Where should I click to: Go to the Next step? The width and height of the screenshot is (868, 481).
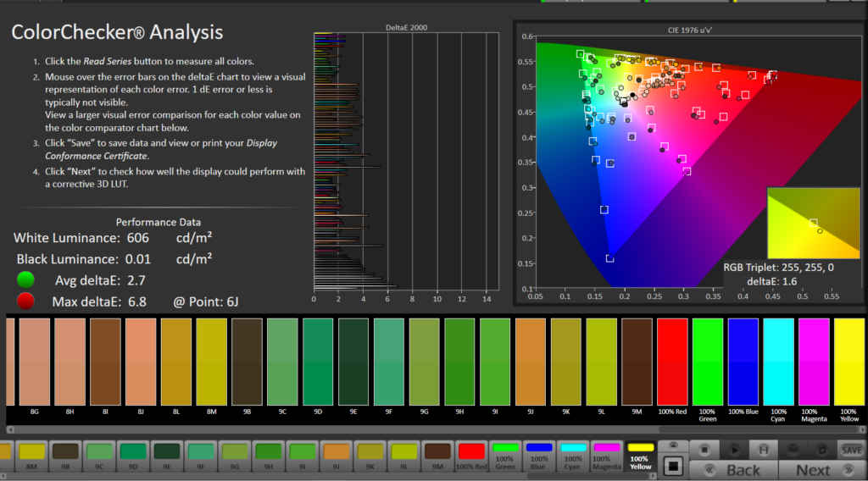pyautogui.click(x=821, y=470)
